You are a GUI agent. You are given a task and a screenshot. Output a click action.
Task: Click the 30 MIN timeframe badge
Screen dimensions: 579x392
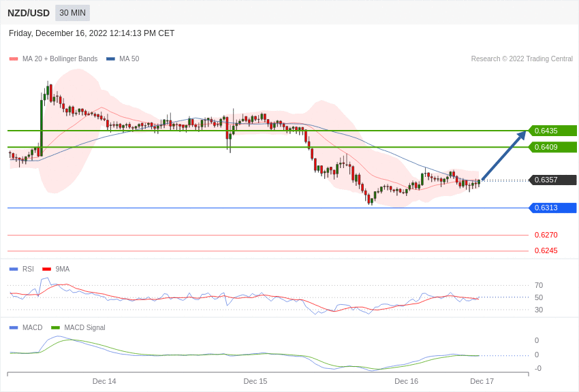coord(72,13)
